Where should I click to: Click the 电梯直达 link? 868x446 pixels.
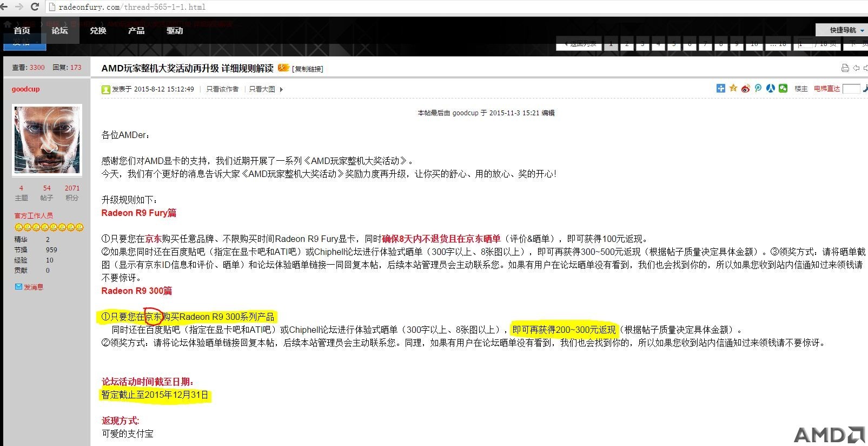pyautogui.click(x=827, y=89)
